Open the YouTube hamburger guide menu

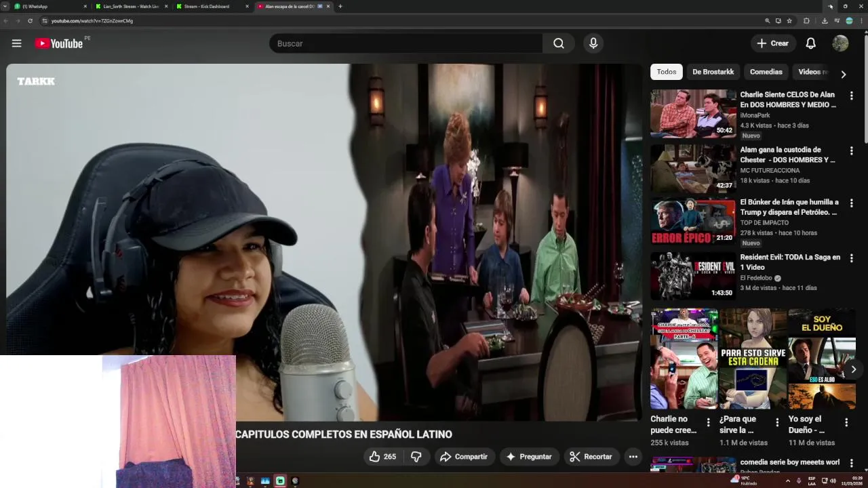[x=16, y=43]
